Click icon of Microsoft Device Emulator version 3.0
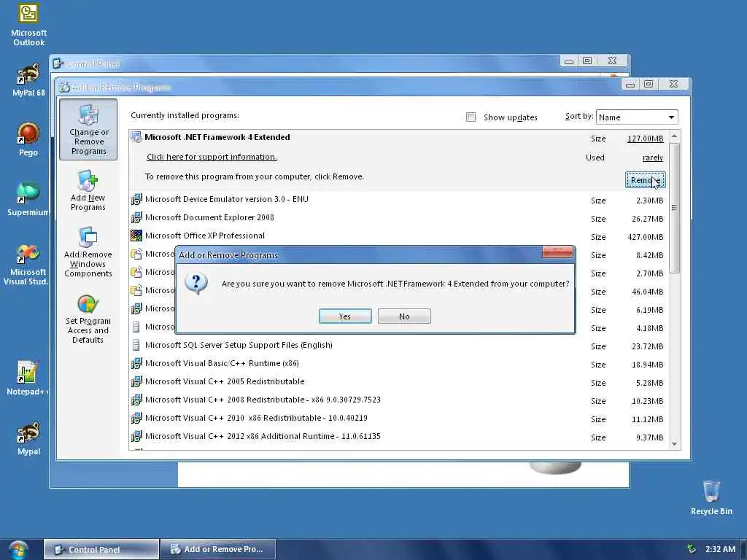Screen dimensions: 747x560 [x=136, y=199]
